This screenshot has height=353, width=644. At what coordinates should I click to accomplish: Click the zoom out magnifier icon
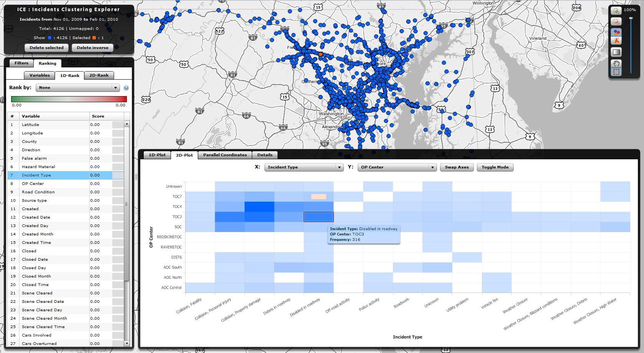616,21
